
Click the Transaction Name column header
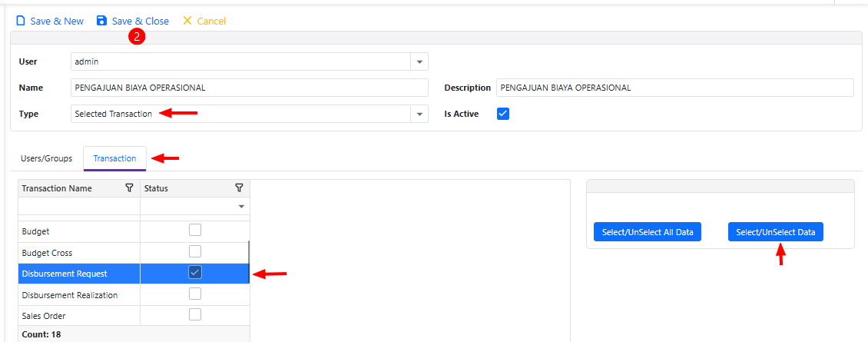[x=79, y=188]
